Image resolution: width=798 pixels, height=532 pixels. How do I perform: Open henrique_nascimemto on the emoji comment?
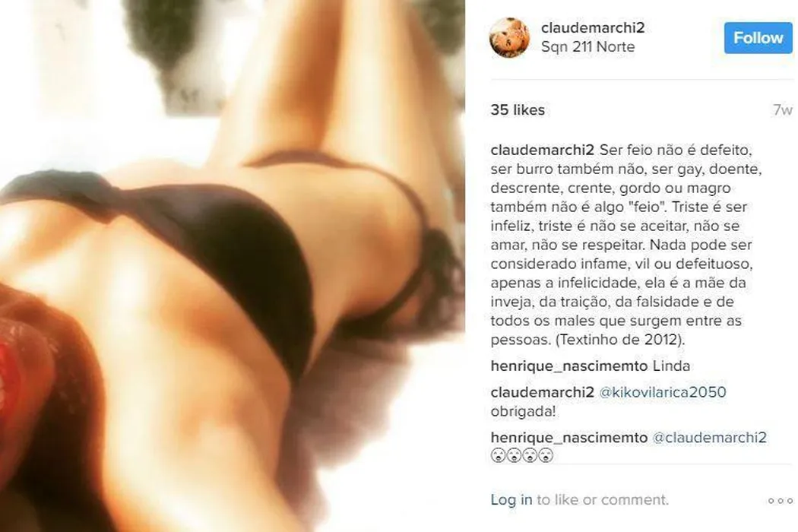tap(569, 438)
